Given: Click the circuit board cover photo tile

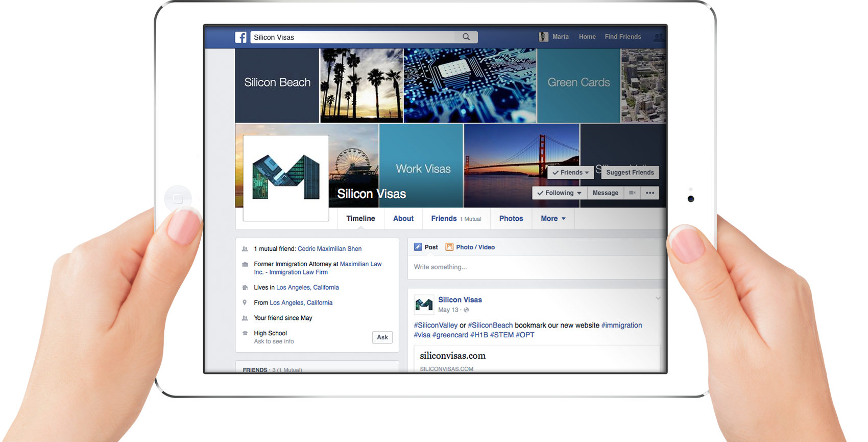Looking at the screenshot, I should (x=470, y=85).
